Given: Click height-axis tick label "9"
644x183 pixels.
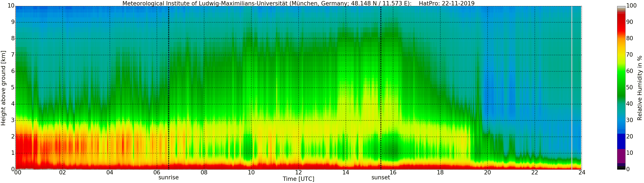Looking at the screenshot, I should coord(13,22).
